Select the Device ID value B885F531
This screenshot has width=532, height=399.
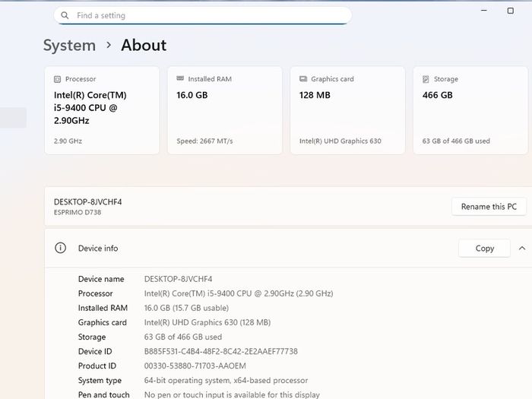tap(221, 351)
